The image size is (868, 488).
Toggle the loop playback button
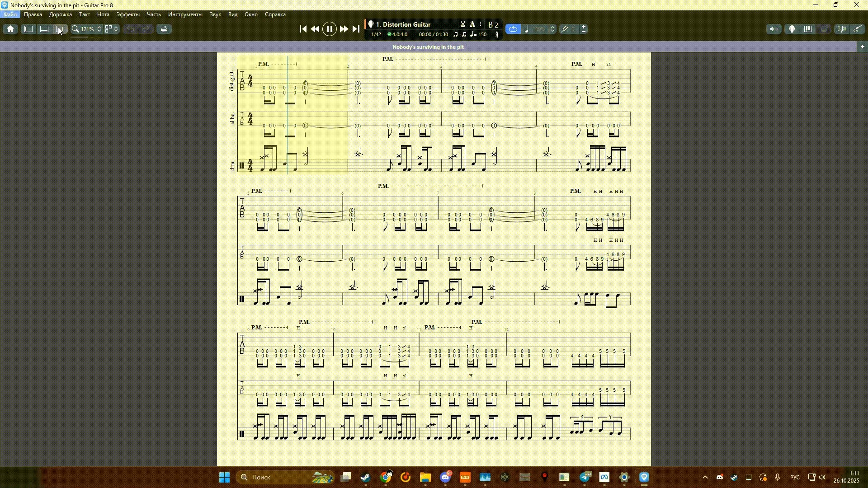coord(513,29)
